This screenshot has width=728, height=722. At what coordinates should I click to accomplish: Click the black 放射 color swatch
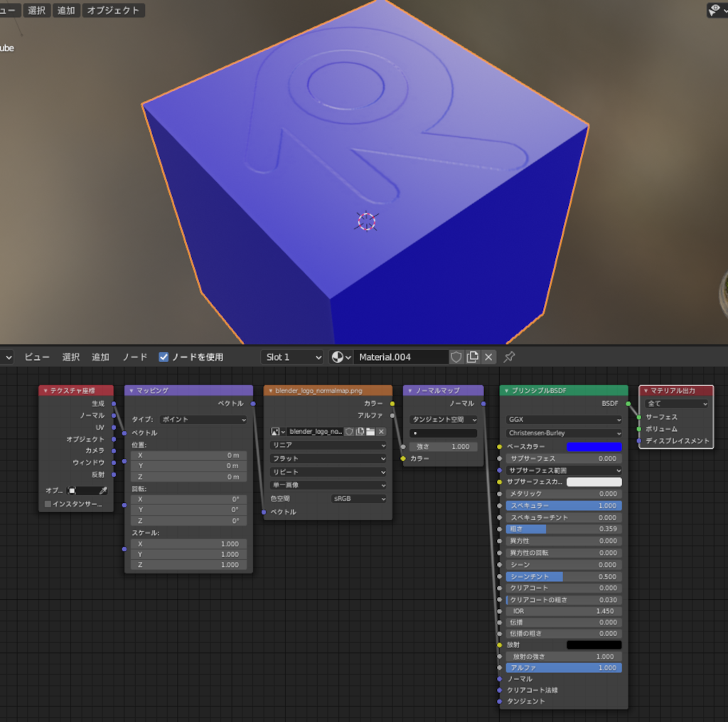594,645
